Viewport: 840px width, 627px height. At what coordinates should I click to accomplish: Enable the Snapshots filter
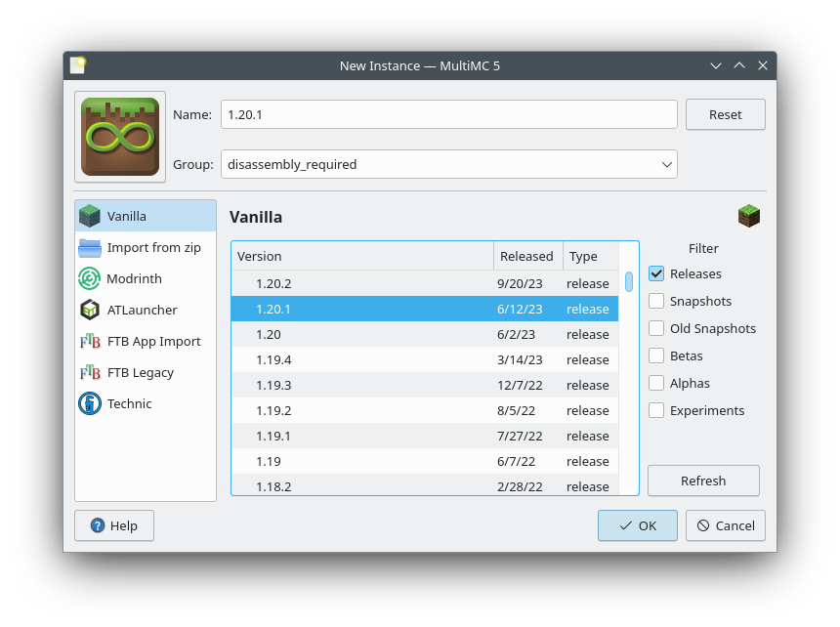point(656,301)
